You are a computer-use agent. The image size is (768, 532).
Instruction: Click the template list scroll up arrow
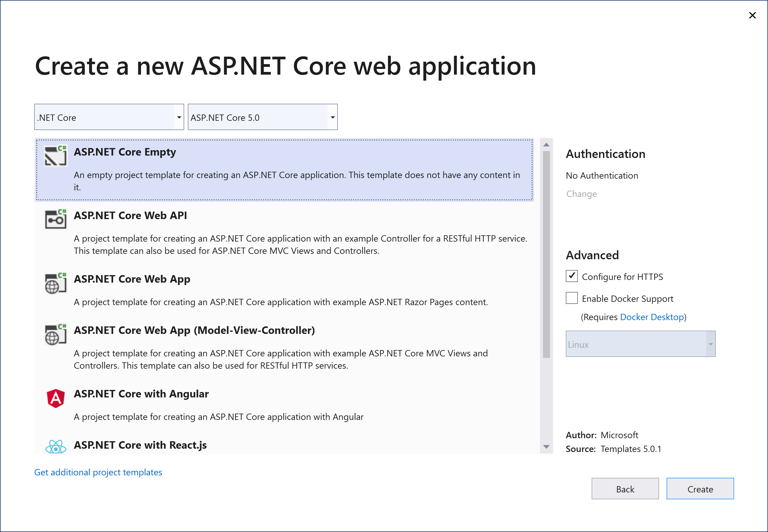coord(546,145)
